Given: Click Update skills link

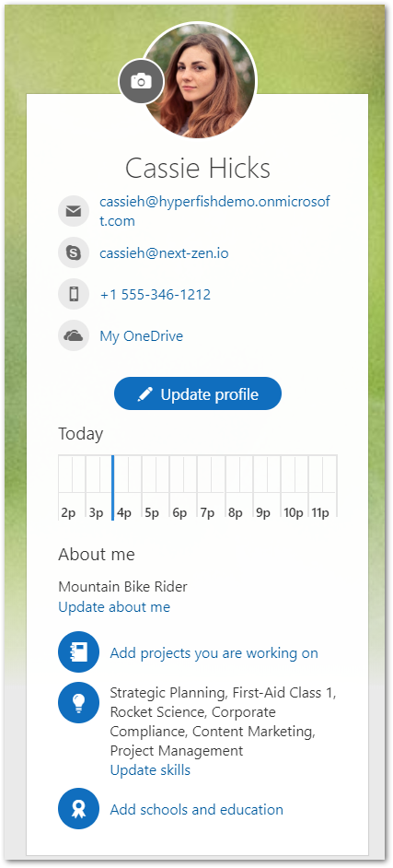Looking at the screenshot, I should (150, 770).
